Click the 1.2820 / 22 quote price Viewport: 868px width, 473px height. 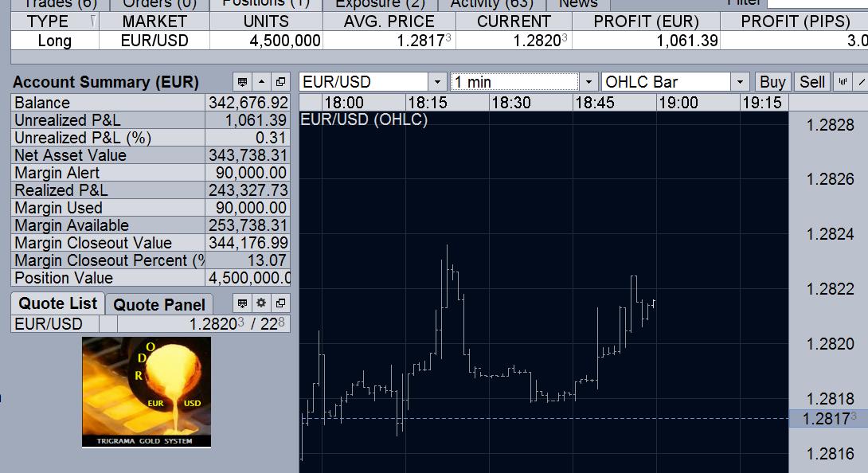click(237, 324)
